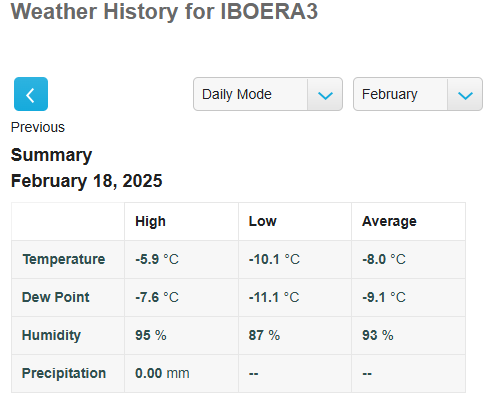
Task: Click the Temperature row label
Action: tap(64, 259)
